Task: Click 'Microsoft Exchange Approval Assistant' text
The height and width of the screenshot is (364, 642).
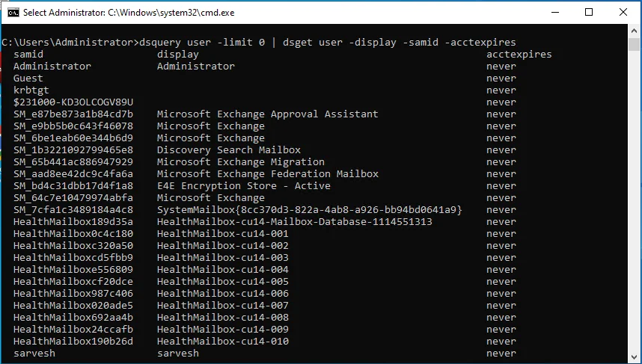Action: click(x=267, y=114)
